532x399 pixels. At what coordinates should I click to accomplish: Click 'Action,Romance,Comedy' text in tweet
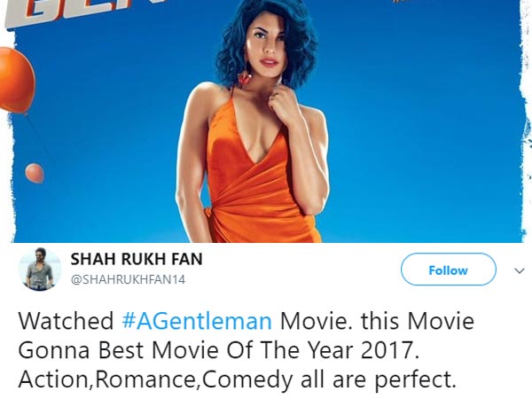[x=155, y=379]
